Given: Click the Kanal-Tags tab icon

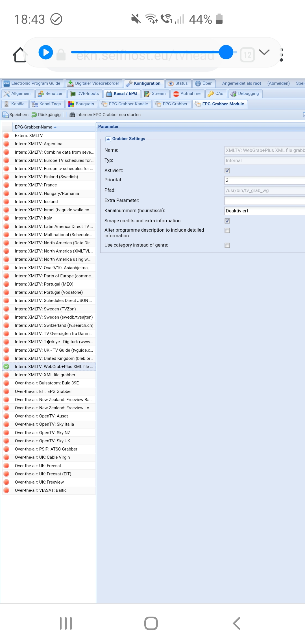Looking at the screenshot, I should (x=35, y=104).
